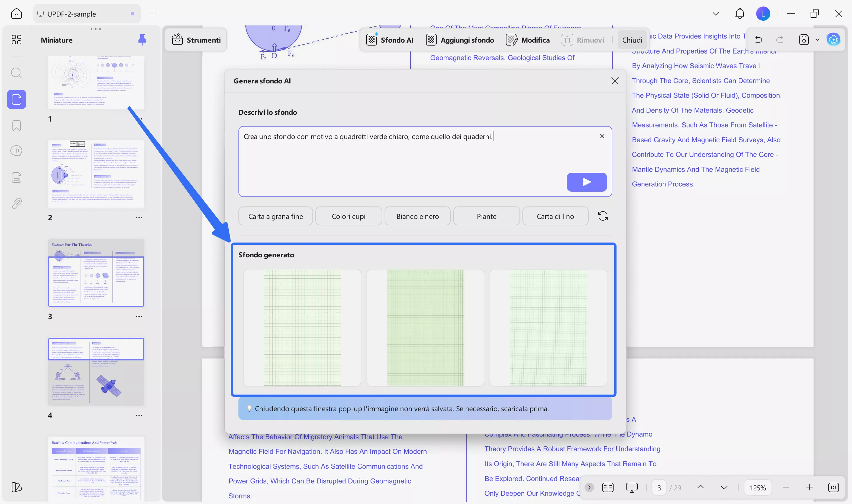Open page 2 thumbnail options menu

coord(139,218)
